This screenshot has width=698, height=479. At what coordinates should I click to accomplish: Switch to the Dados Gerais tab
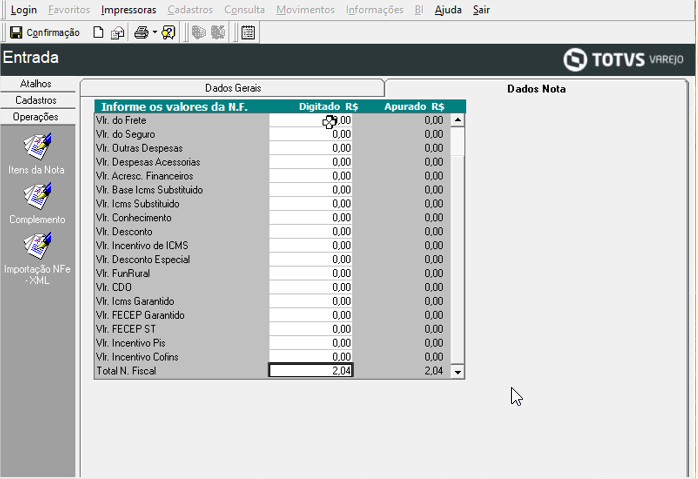tap(232, 88)
